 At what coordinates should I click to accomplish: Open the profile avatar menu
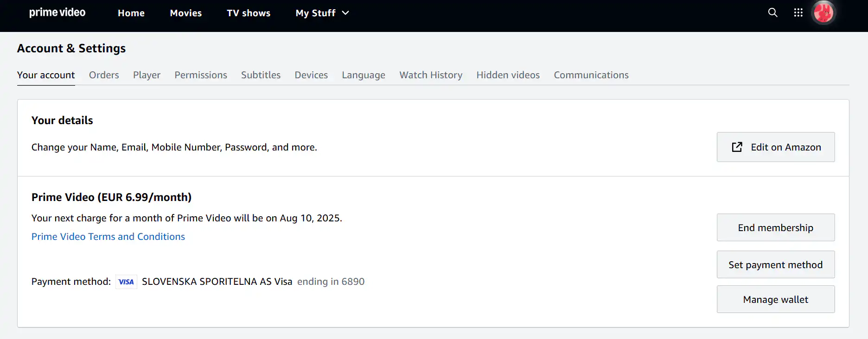[823, 13]
